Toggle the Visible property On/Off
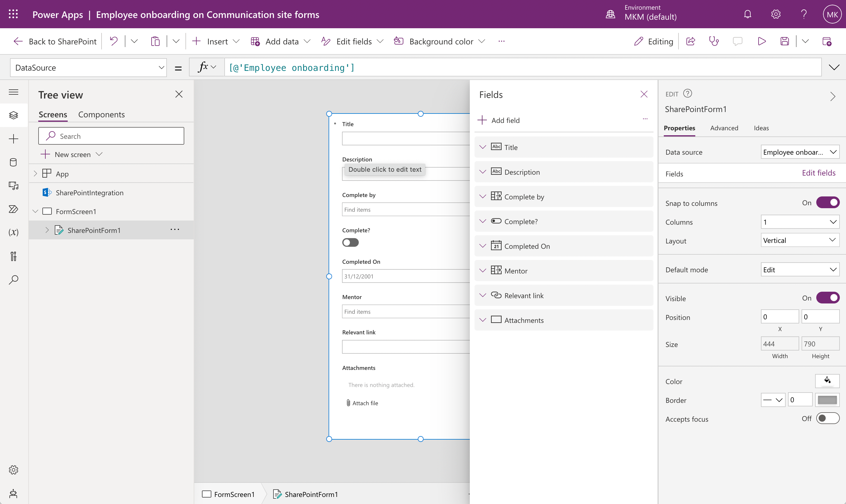 coord(829,298)
